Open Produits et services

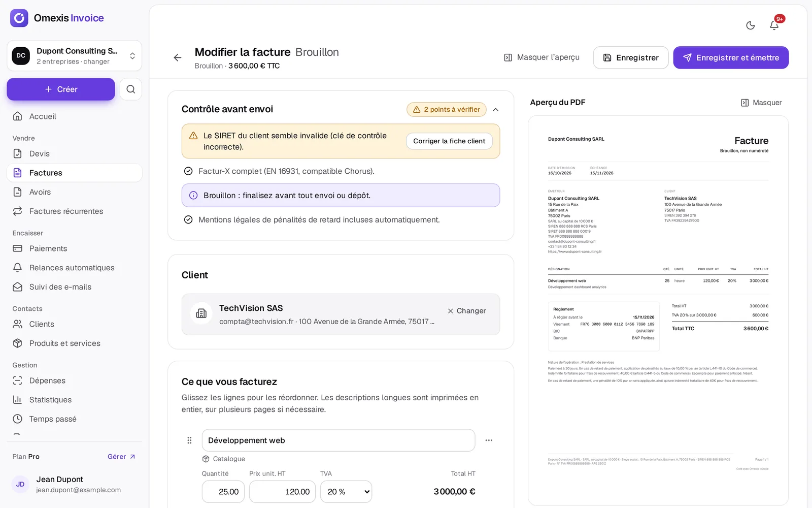point(74,343)
